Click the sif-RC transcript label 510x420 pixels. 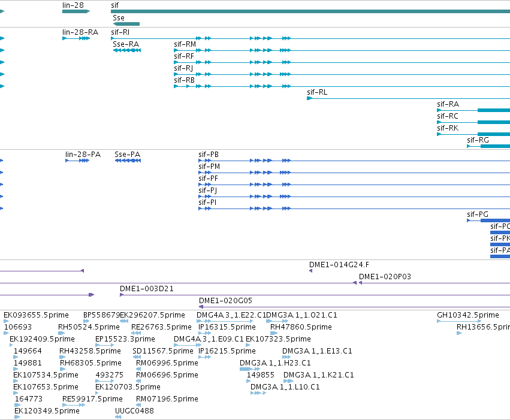[x=447, y=116]
